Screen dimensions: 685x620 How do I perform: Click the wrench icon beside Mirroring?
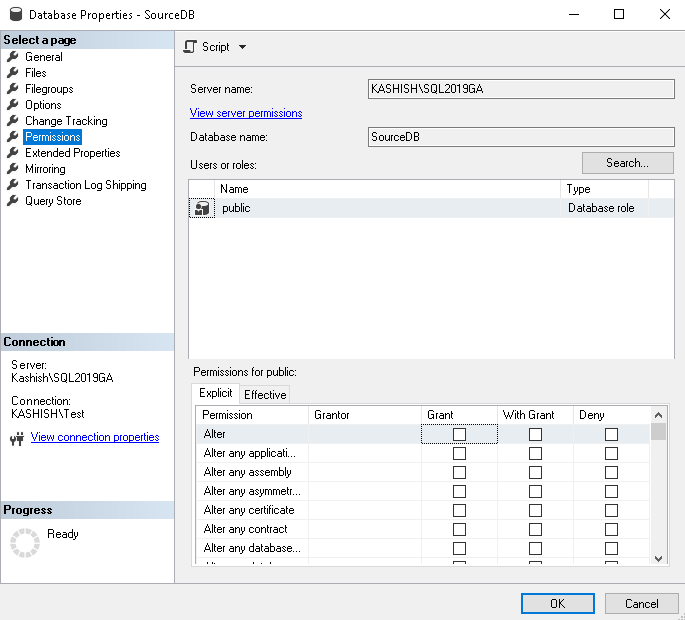(13, 169)
